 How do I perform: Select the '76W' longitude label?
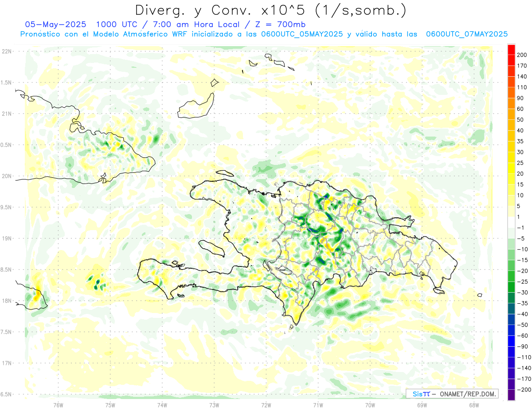click(x=58, y=404)
